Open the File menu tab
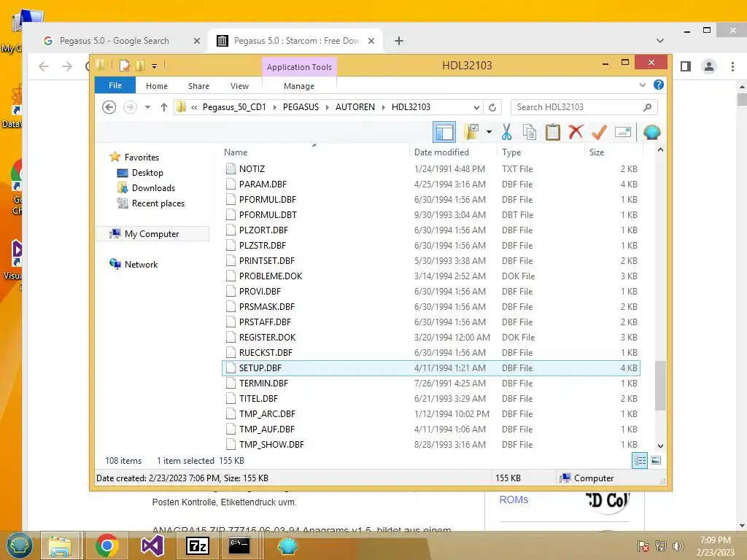The image size is (747, 560). pyautogui.click(x=115, y=85)
